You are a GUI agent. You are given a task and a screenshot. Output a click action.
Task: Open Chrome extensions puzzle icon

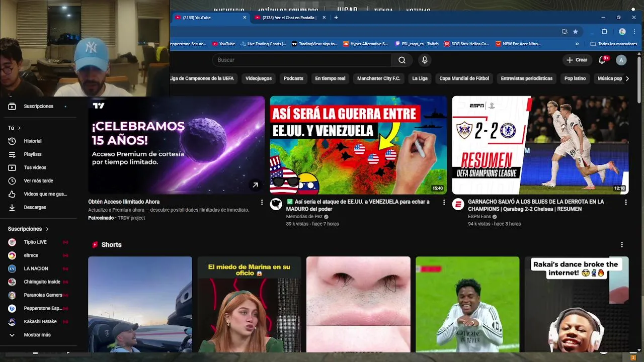604,32
